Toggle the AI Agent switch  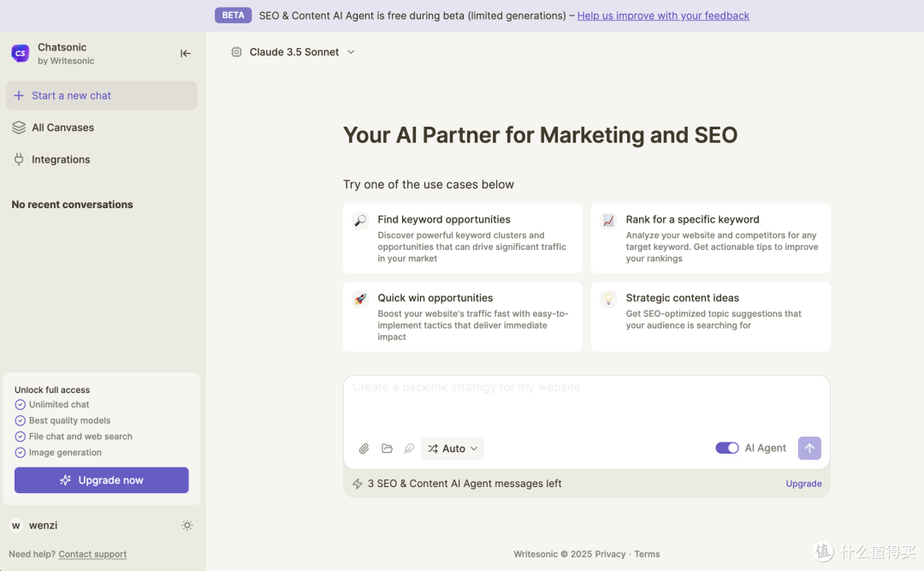[x=726, y=448]
